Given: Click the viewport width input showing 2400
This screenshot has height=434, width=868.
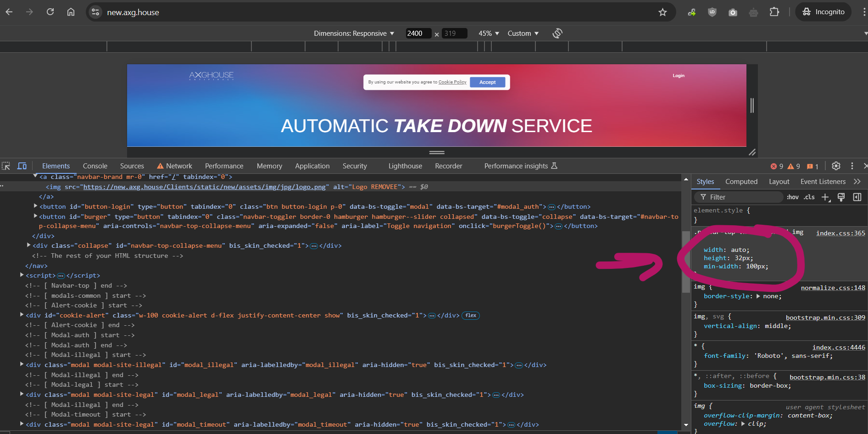Looking at the screenshot, I should [x=417, y=33].
